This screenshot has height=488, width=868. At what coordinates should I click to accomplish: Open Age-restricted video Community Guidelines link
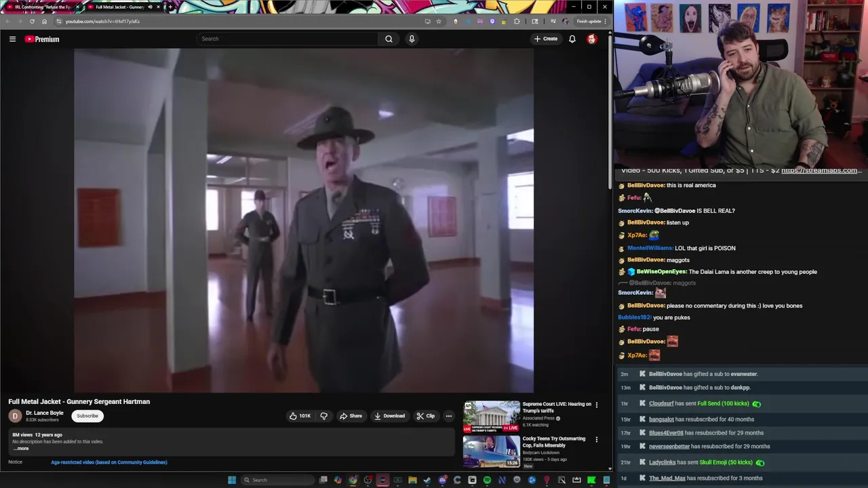(x=109, y=462)
